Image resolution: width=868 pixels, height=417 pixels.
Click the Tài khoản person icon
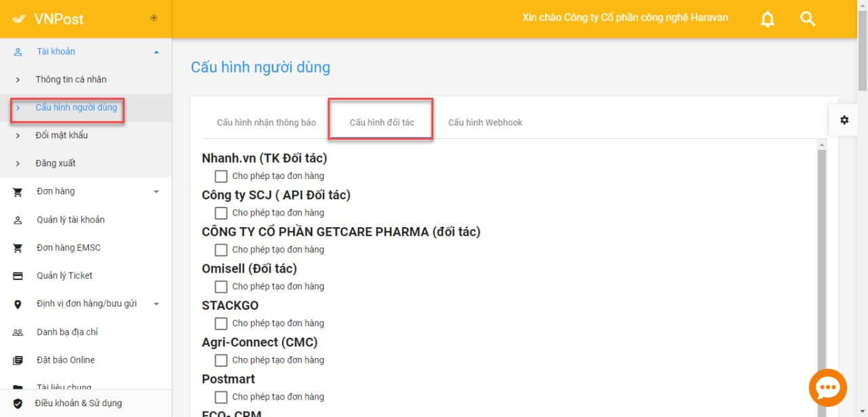point(18,52)
